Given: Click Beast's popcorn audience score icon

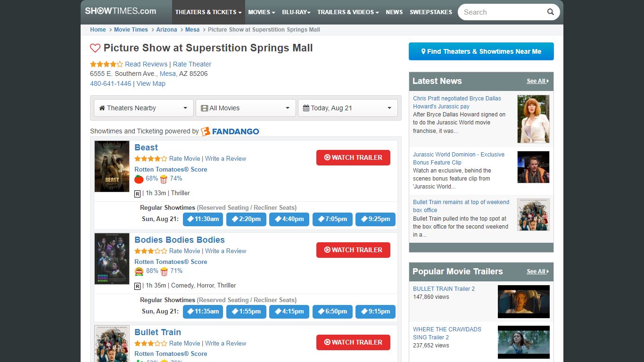Looking at the screenshot, I should coord(164,179).
